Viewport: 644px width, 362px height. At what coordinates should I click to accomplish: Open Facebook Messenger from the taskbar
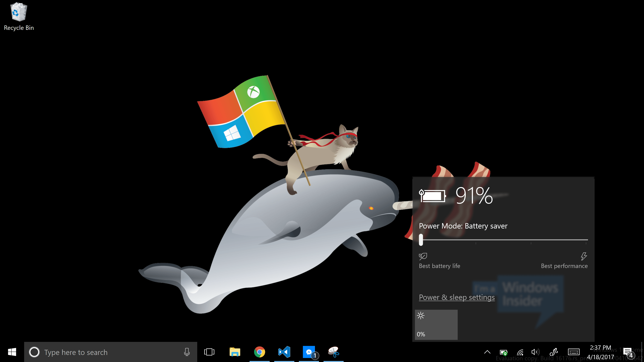[309, 352]
